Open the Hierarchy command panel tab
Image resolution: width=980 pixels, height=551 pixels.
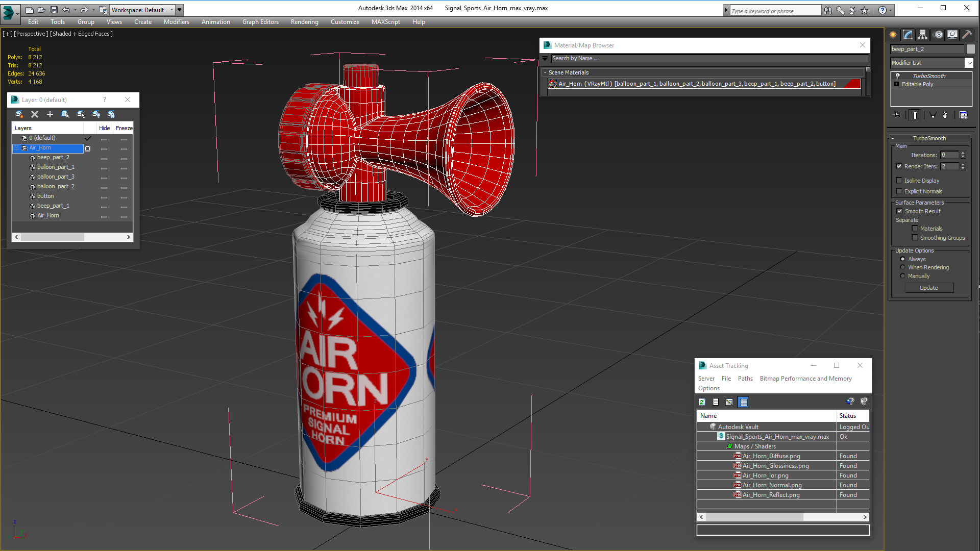pos(922,35)
